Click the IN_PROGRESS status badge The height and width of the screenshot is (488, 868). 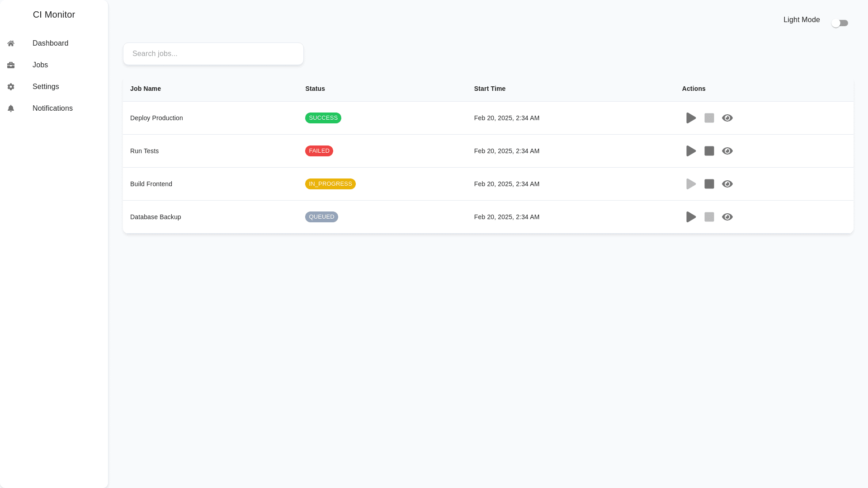tap(330, 184)
